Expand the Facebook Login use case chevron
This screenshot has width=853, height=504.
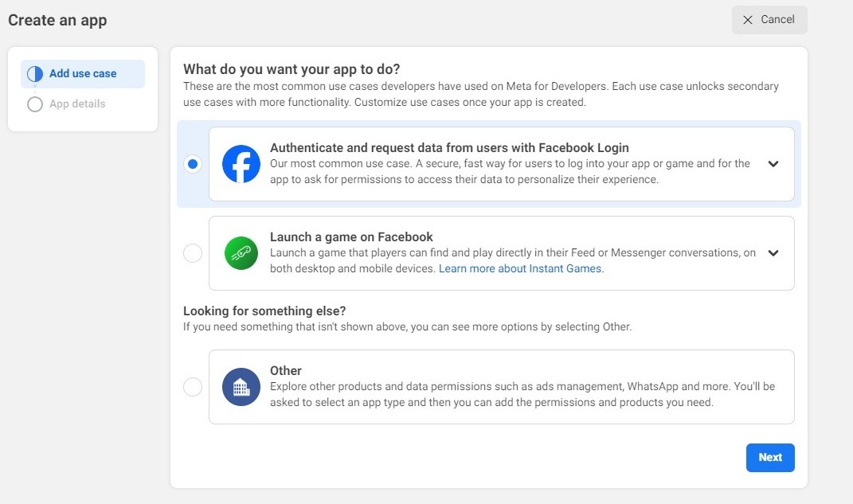click(773, 164)
